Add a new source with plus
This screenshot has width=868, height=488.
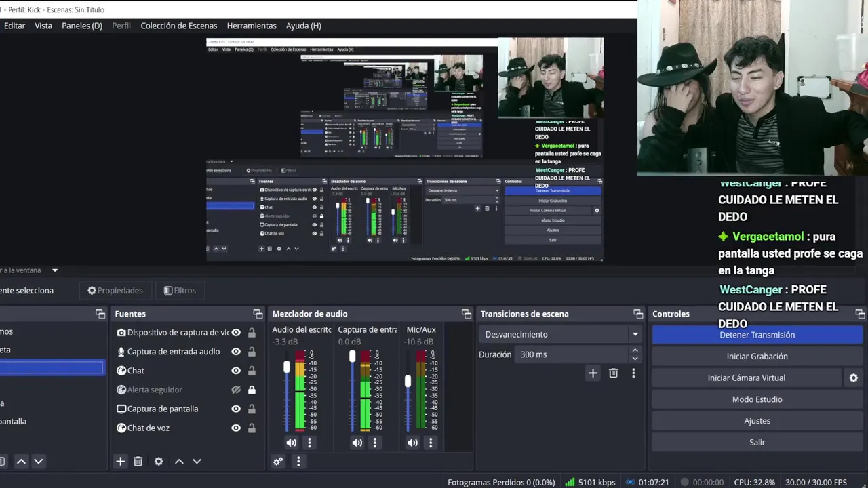tap(120, 462)
